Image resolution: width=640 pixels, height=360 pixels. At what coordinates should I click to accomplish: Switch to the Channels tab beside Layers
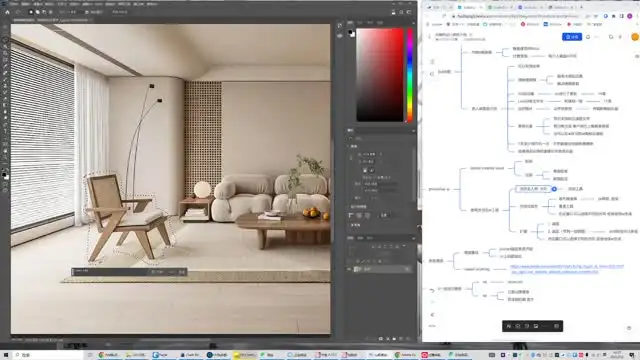[x=360, y=238]
